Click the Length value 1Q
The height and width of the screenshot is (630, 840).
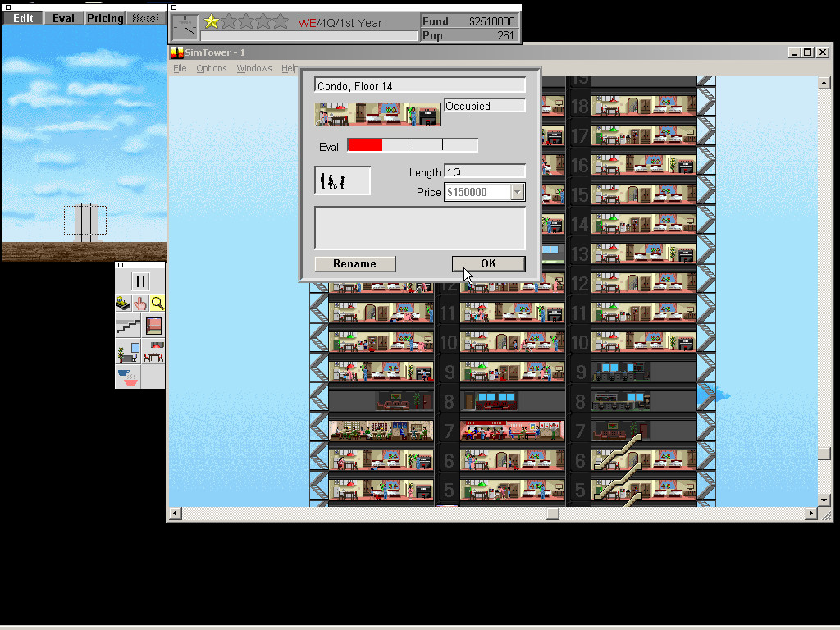pyautogui.click(x=485, y=172)
